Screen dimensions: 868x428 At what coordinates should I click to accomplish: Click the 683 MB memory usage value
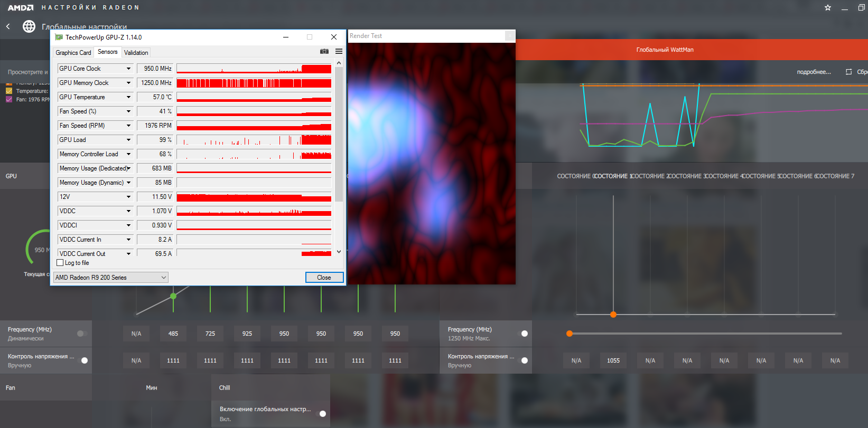tap(155, 168)
